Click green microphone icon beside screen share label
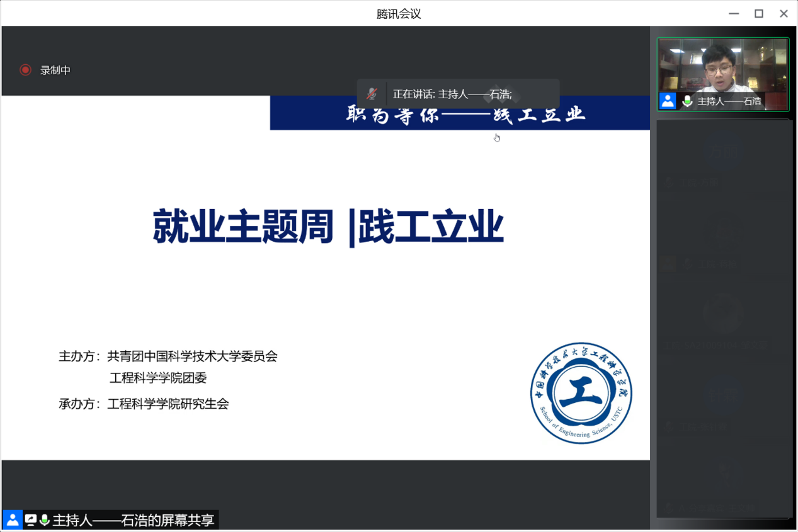 click(44, 520)
